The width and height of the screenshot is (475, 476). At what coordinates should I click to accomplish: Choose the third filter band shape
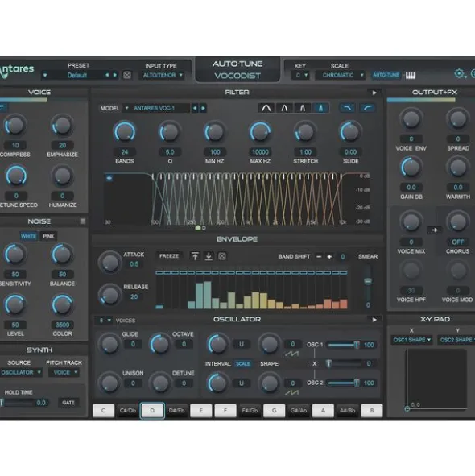[303, 108]
